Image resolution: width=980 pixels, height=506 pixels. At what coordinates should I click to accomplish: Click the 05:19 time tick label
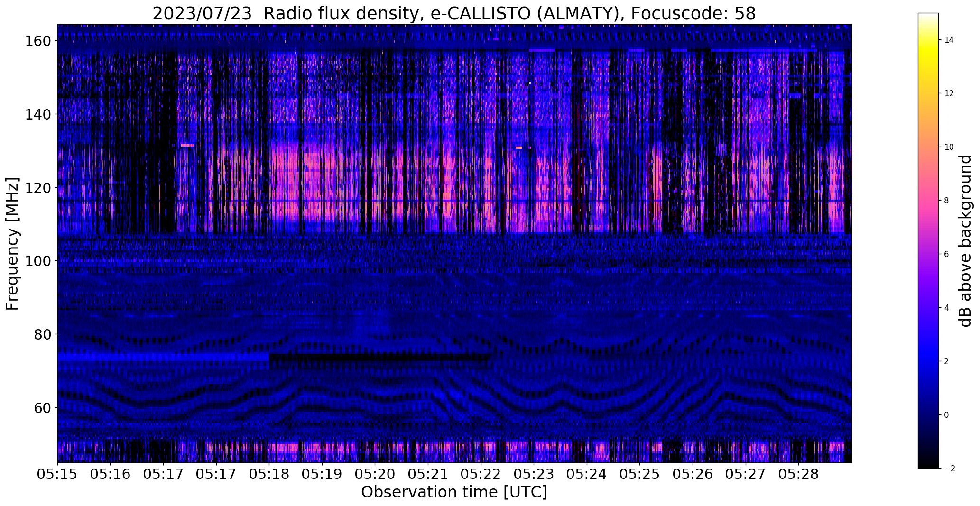(322, 474)
